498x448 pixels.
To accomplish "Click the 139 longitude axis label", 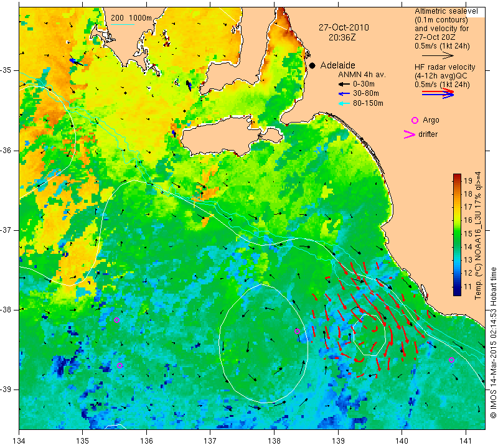I will pos(338,441).
